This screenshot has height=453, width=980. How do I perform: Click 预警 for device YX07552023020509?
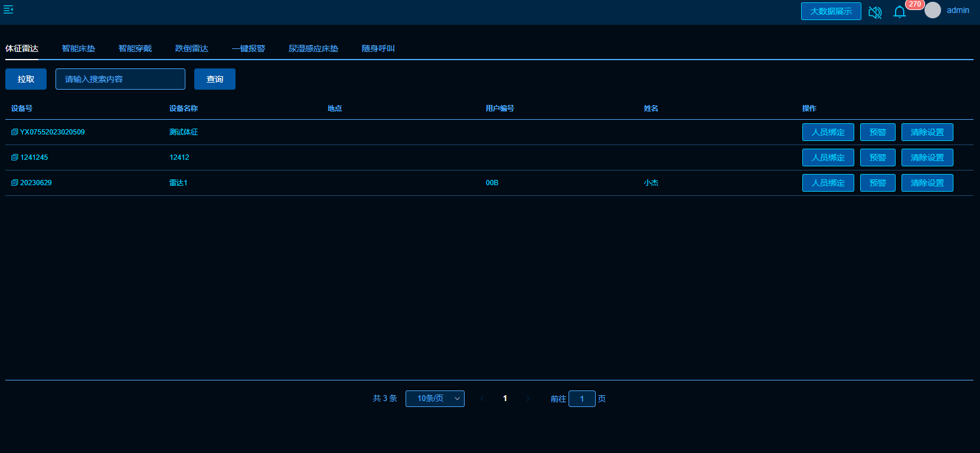[x=878, y=132]
